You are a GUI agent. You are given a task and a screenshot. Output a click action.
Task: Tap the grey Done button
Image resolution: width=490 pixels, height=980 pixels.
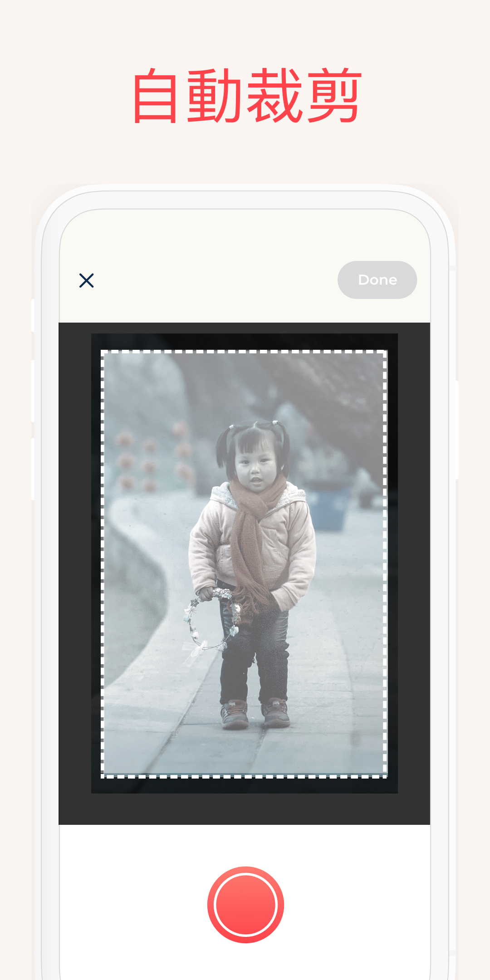coord(377,280)
